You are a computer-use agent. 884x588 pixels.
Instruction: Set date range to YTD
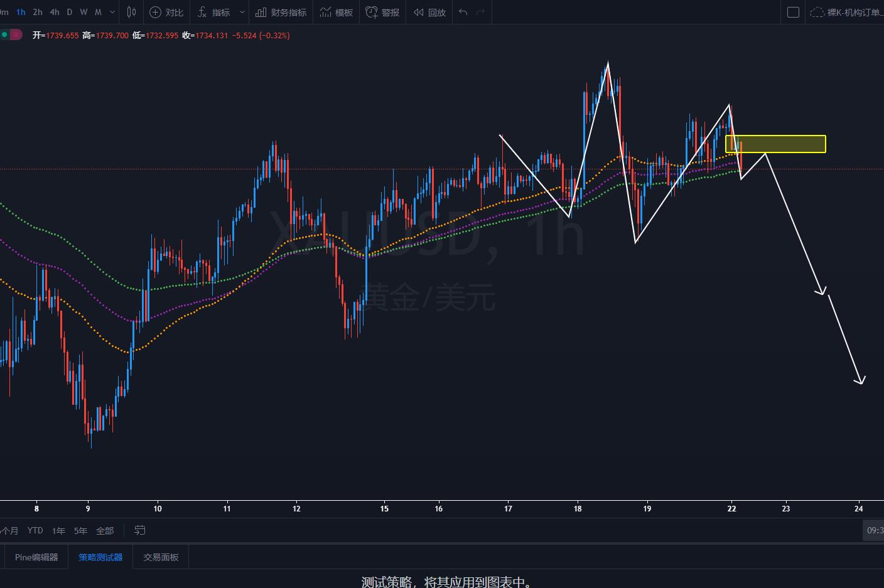pyautogui.click(x=35, y=530)
